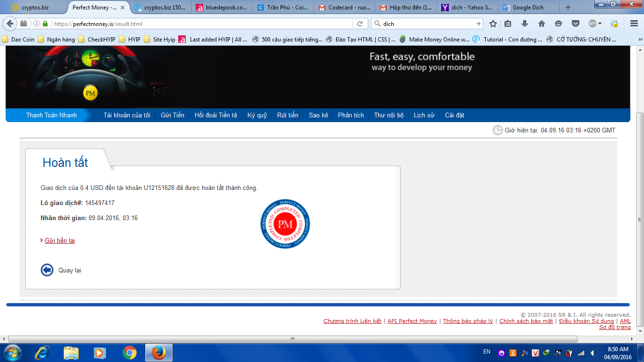Click the horizontal page scrollbar
The height and width of the screenshot is (362, 644).
coord(292,339)
